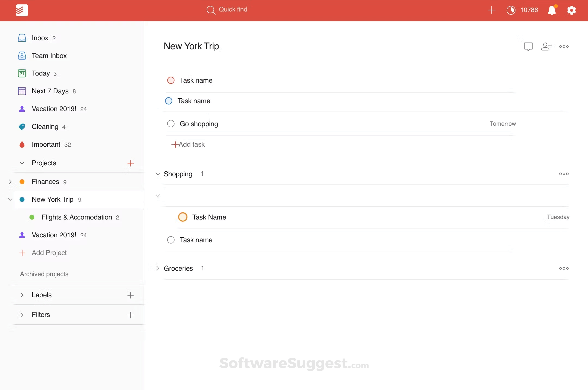Click the Add Project link
This screenshot has height=390, width=588.
49,253
